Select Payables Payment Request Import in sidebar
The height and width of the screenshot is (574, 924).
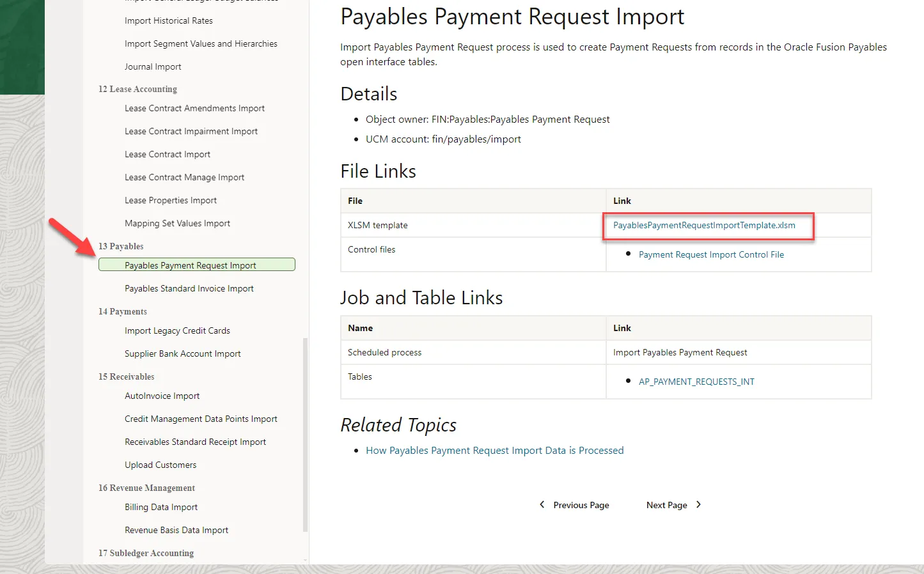(191, 265)
